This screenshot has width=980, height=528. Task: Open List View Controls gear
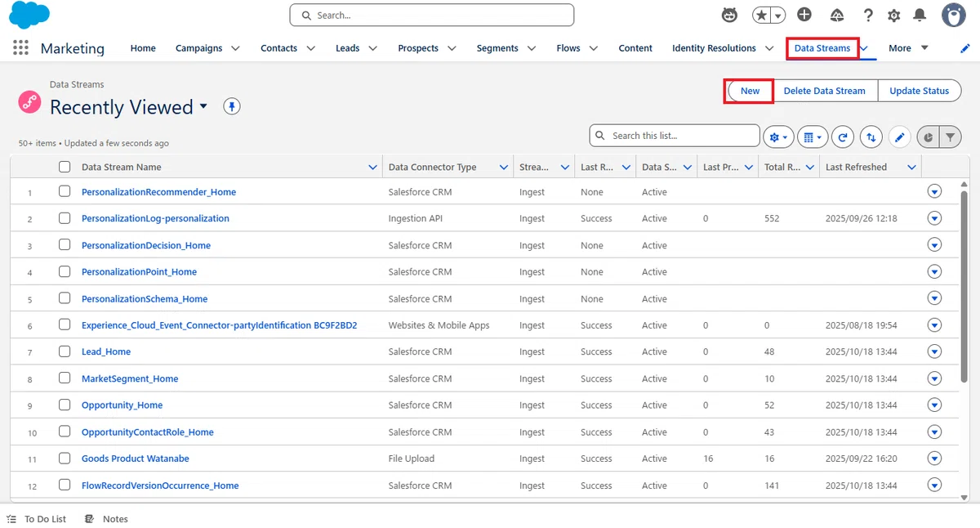(x=778, y=137)
